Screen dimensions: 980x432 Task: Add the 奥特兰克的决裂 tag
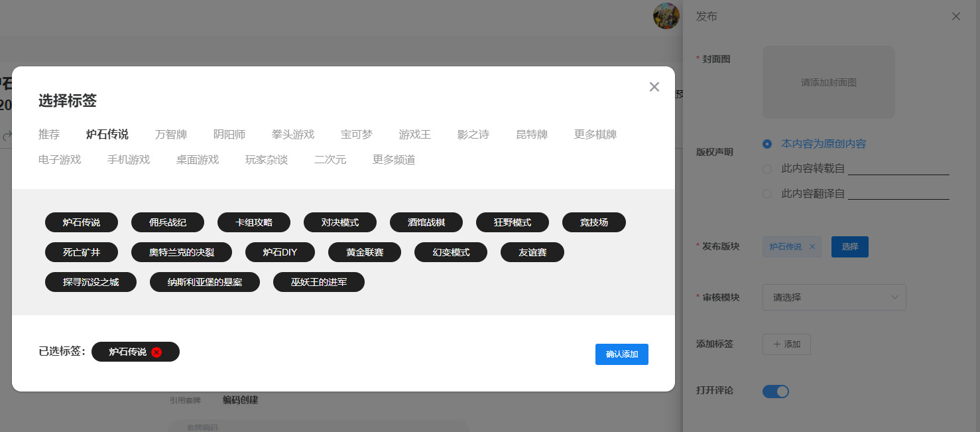[182, 252]
